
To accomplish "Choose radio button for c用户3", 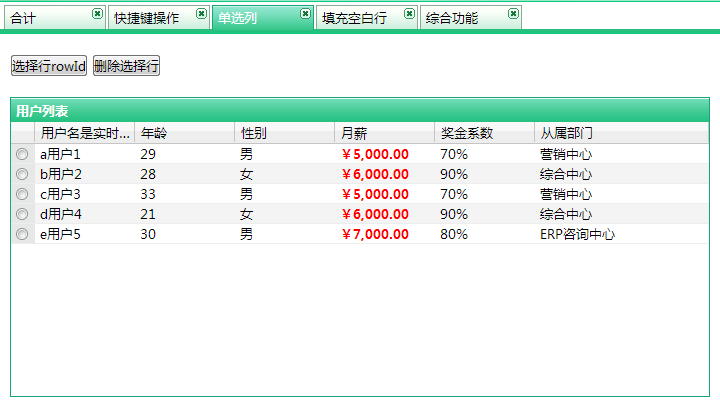I will pyautogui.click(x=22, y=194).
